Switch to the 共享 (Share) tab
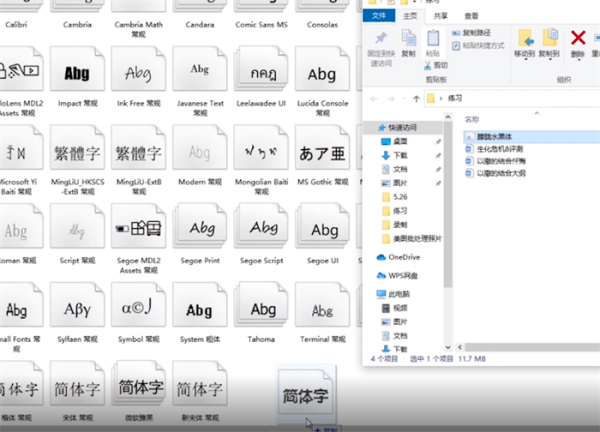The width and height of the screenshot is (600, 432). point(440,16)
